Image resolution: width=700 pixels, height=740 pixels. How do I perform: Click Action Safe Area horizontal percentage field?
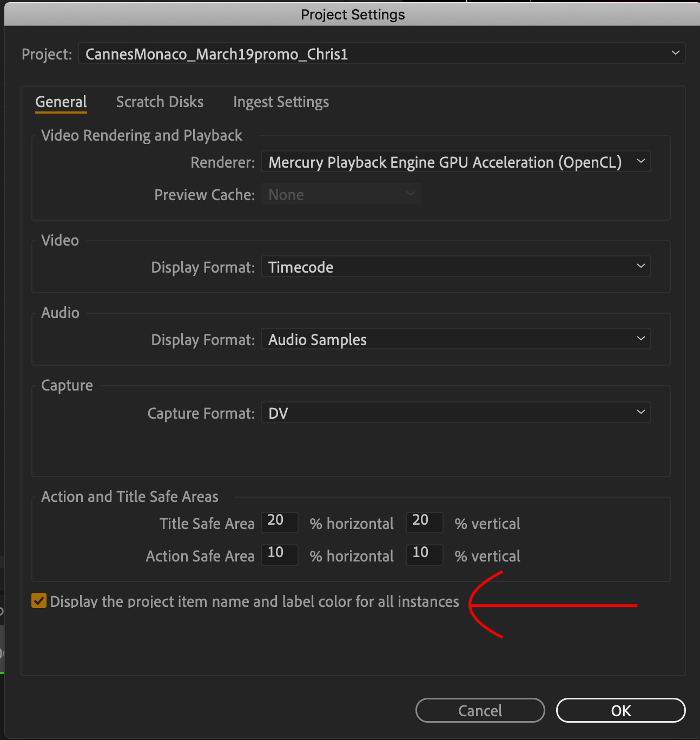coord(280,554)
